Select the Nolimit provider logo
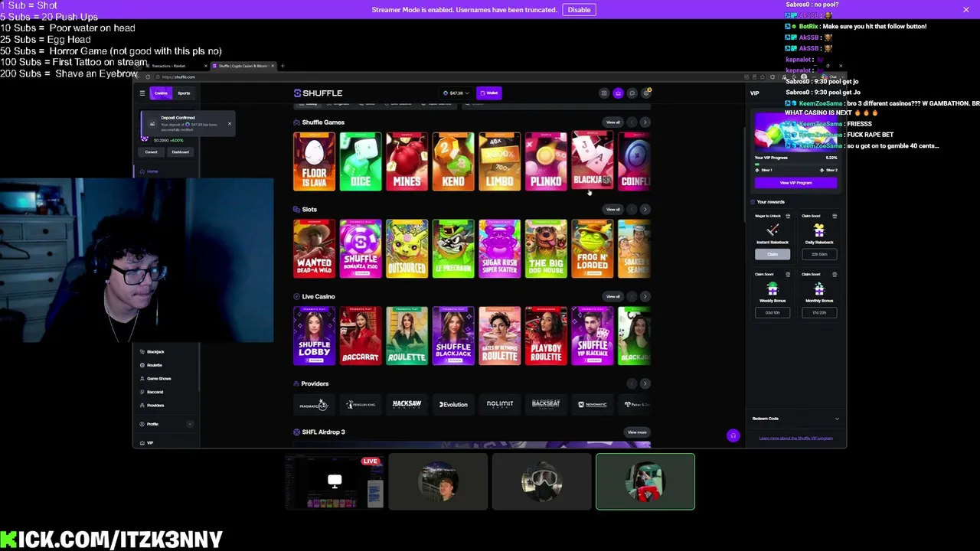 pyautogui.click(x=500, y=404)
